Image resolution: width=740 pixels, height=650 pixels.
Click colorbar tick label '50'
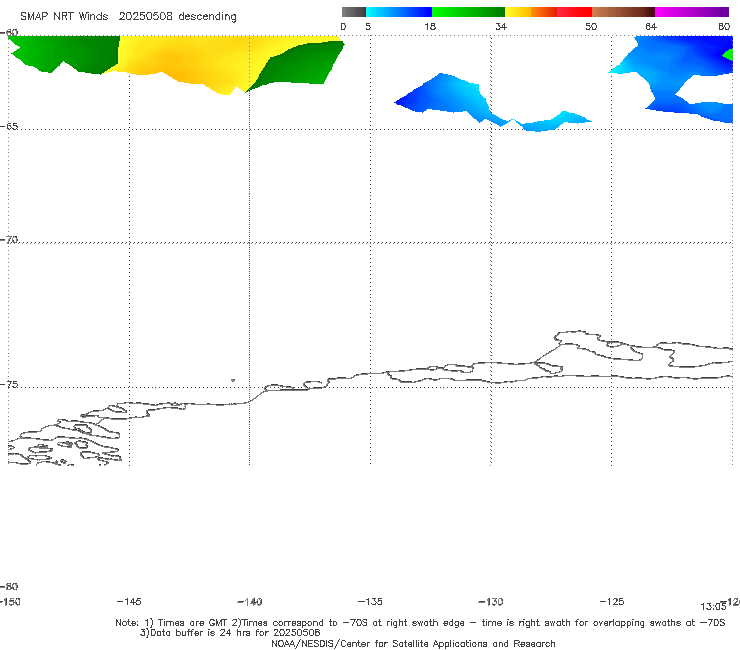pyautogui.click(x=591, y=27)
